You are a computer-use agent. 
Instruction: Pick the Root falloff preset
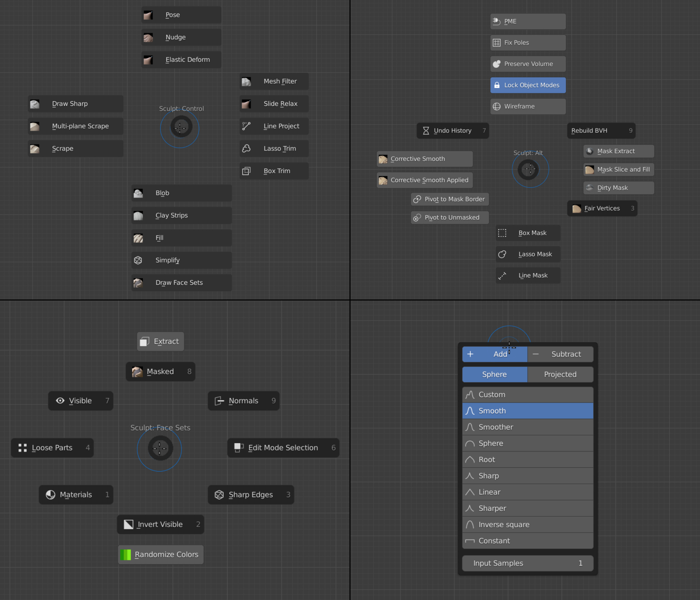528,459
